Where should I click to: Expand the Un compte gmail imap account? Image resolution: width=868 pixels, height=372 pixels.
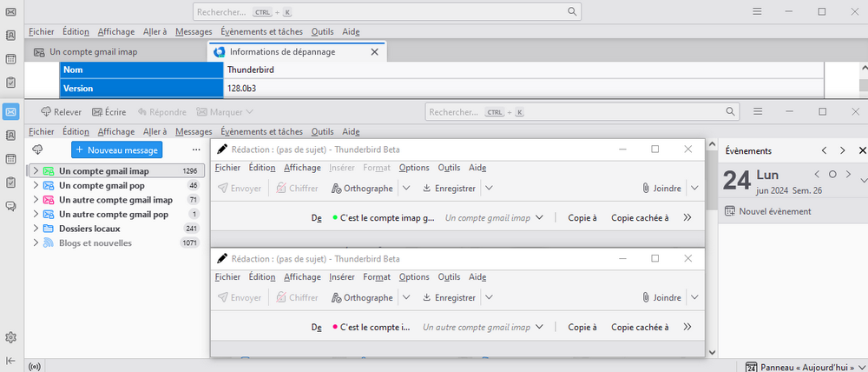tap(36, 170)
